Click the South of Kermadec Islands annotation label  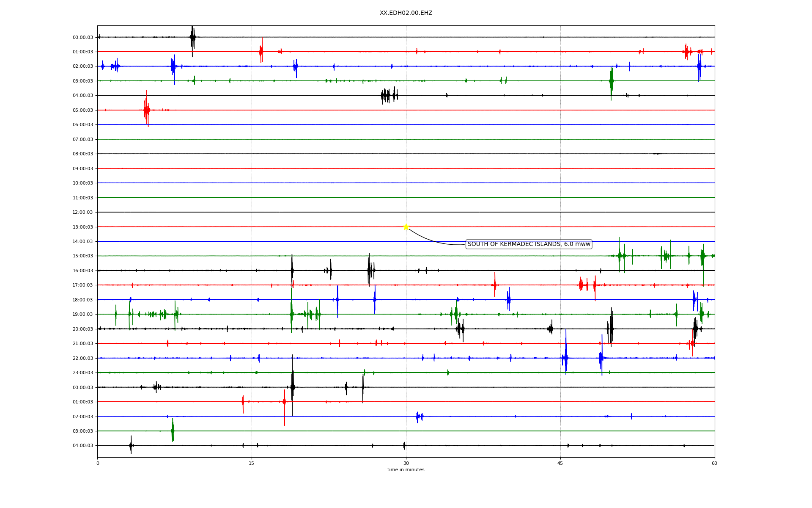point(529,244)
